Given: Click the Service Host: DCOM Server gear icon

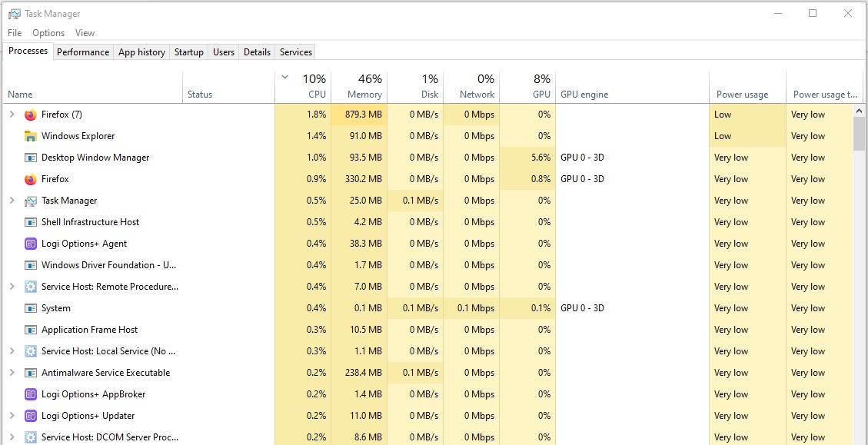Looking at the screenshot, I should [31, 438].
